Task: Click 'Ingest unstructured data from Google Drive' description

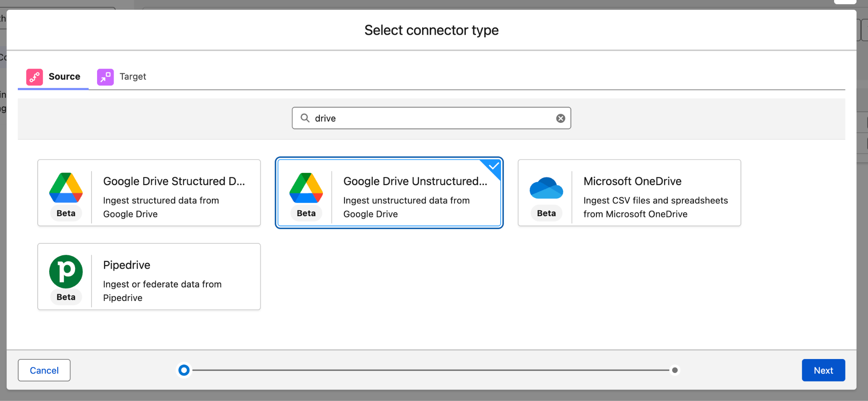Action: click(406, 207)
